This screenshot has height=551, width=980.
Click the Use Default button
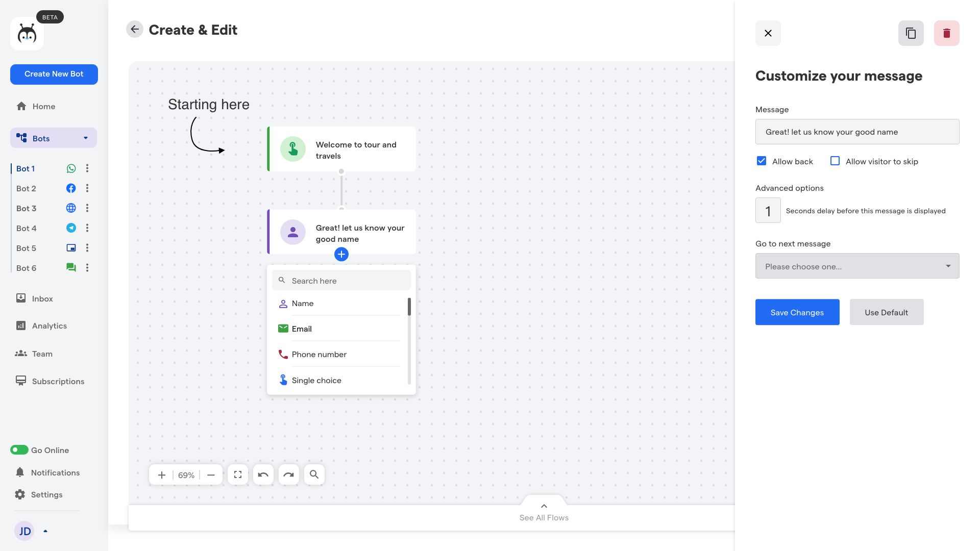coord(887,312)
